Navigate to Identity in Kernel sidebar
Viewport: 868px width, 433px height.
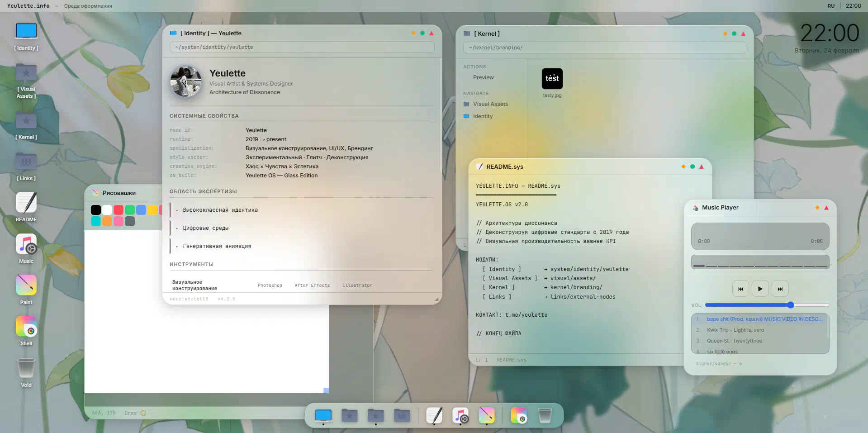[483, 116]
